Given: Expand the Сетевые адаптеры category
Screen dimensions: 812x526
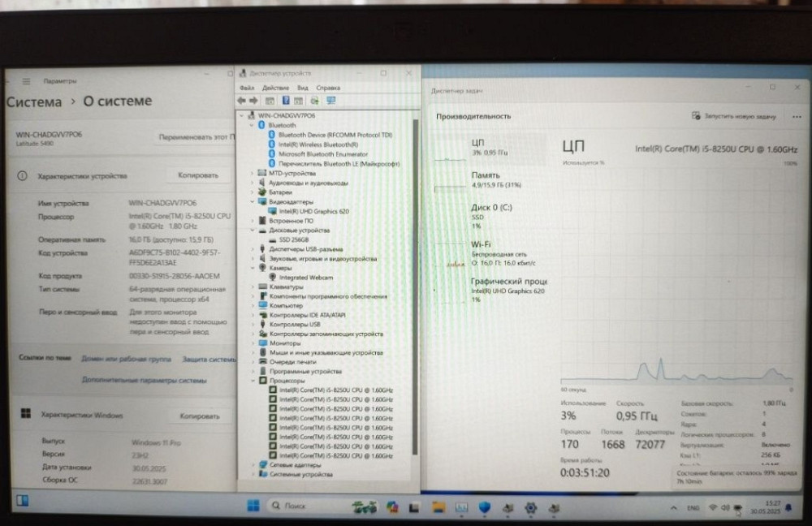Looking at the screenshot, I should point(254,463).
